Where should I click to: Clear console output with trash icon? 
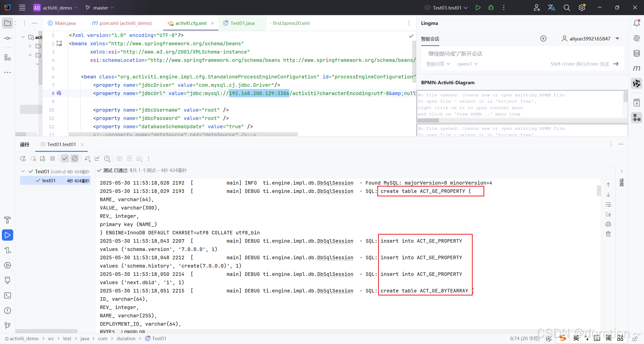pos(608,234)
